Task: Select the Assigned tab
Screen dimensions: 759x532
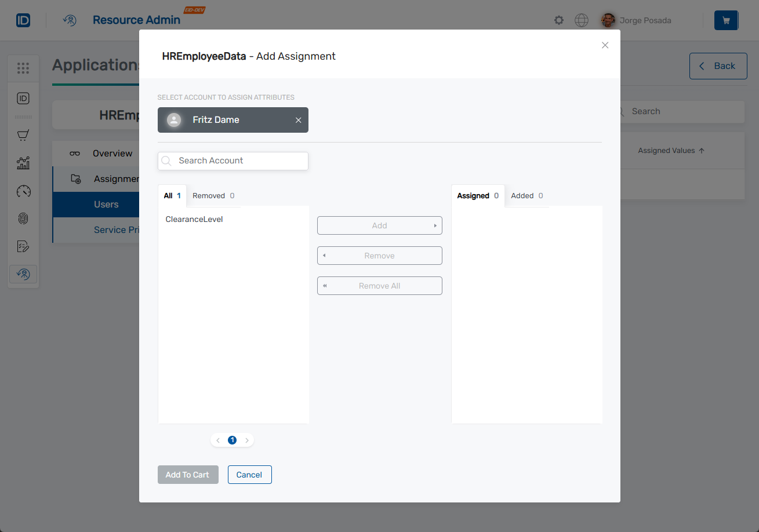Action: [473, 195]
